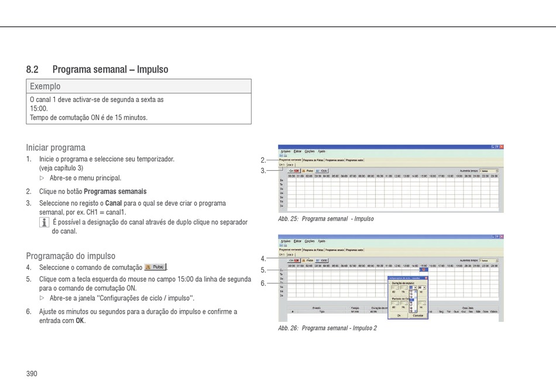Click the heading 8.2 Programa semanal – Impulso
Image resolution: width=556 pixels, height=392 pixels.
[97, 69]
